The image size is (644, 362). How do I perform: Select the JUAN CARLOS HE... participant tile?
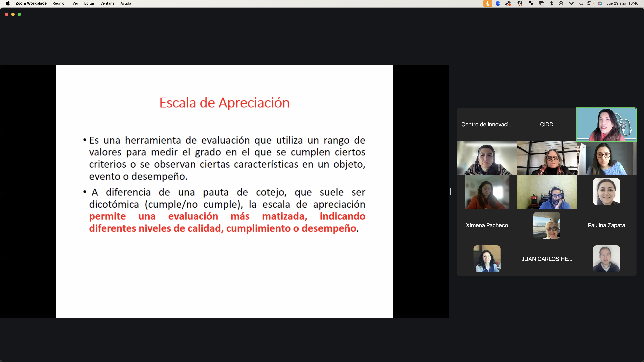pyautogui.click(x=547, y=259)
